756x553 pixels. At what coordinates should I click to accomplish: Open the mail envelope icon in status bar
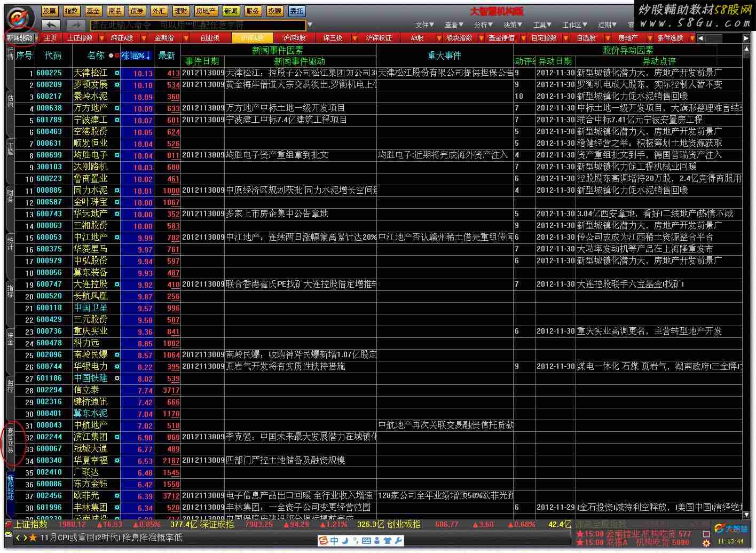pos(9,534)
